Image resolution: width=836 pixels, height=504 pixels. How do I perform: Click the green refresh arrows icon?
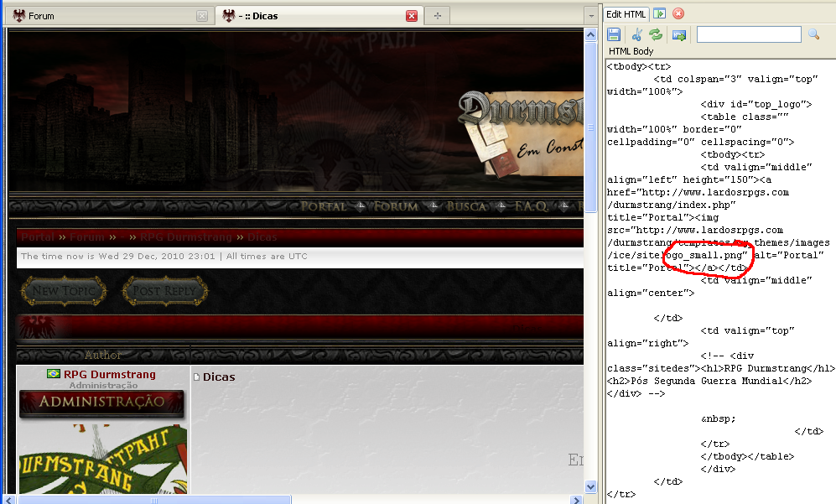(656, 34)
